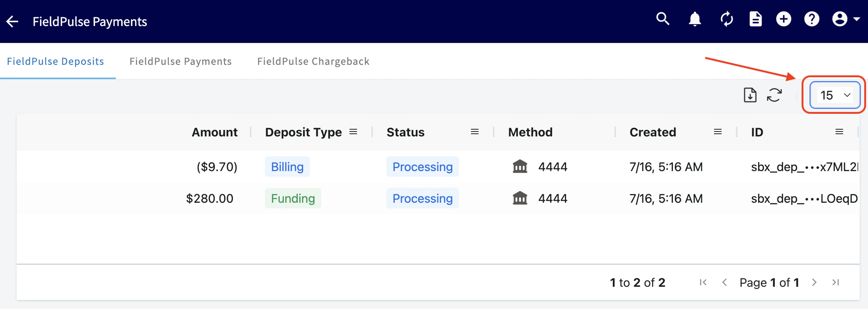
Task: Sort by Method column header
Action: pyautogui.click(x=530, y=132)
